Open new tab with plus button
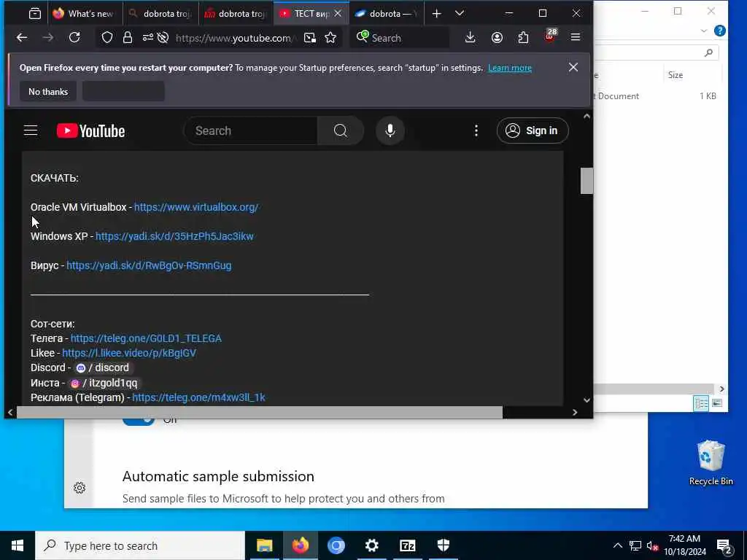The width and height of the screenshot is (747, 560). point(436,14)
